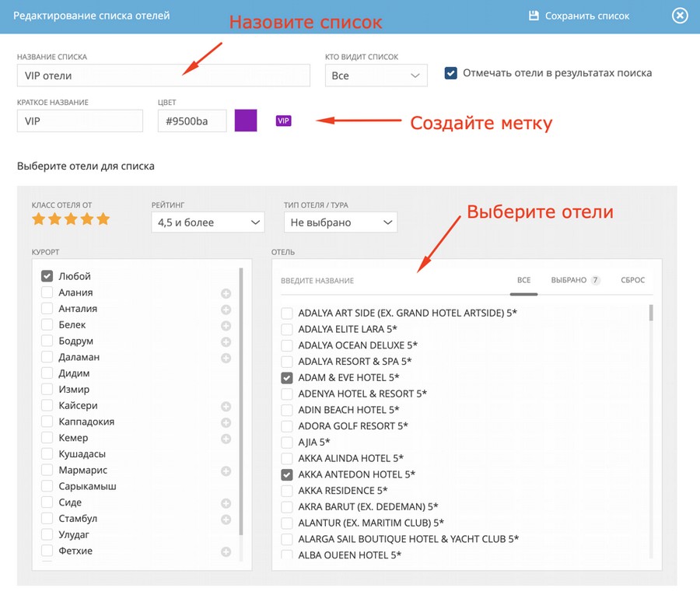The height and width of the screenshot is (602, 700).
Task: Select ADIN BEACH HOTEL 5* row
Action: [x=340, y=410]
